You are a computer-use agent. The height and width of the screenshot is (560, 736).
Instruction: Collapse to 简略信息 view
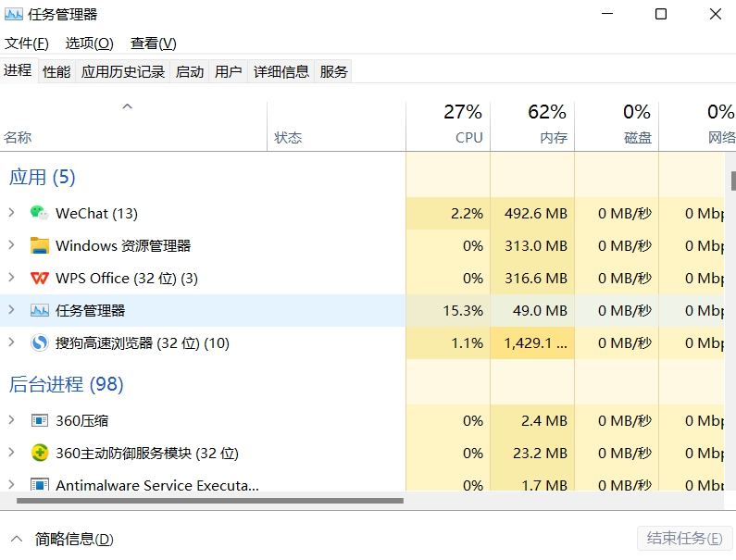(62, 539)
